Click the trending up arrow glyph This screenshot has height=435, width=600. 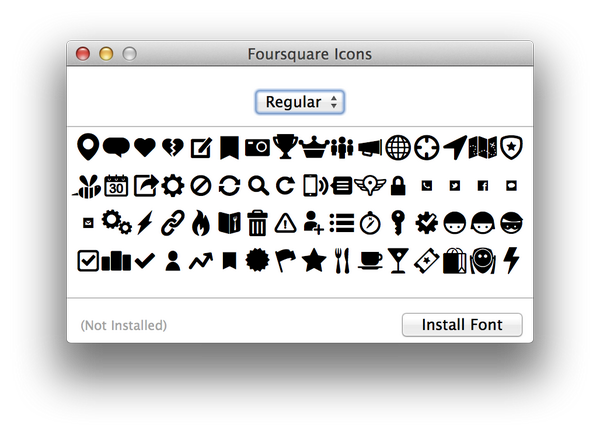[201, 261]
